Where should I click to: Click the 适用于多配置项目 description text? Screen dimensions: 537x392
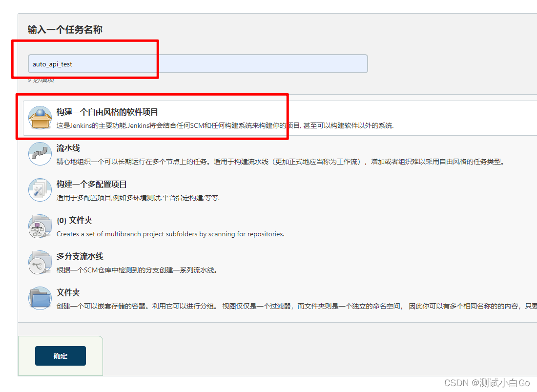coord(138,198)
